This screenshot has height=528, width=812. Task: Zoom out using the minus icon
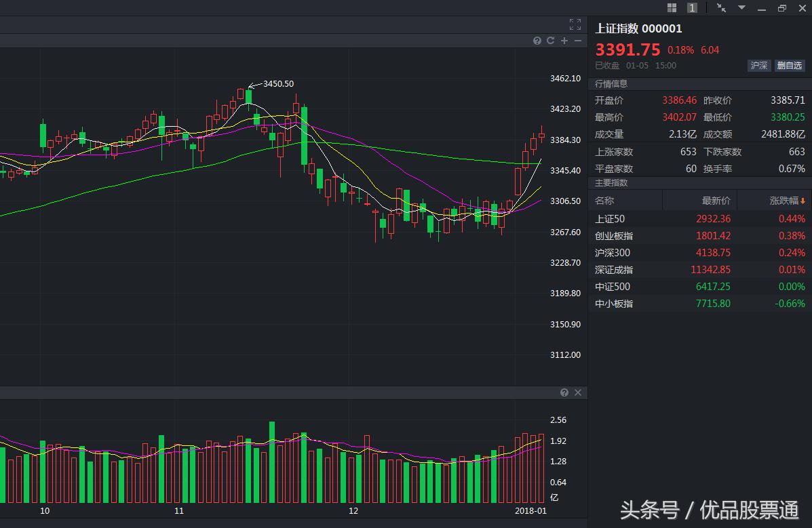coord(578,41)
